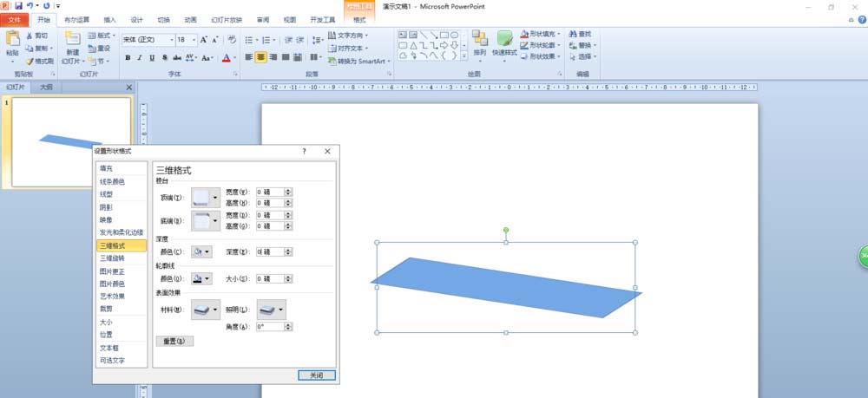
Task: Select the Right Arrow shape in gallery
Action: point(444,45)
